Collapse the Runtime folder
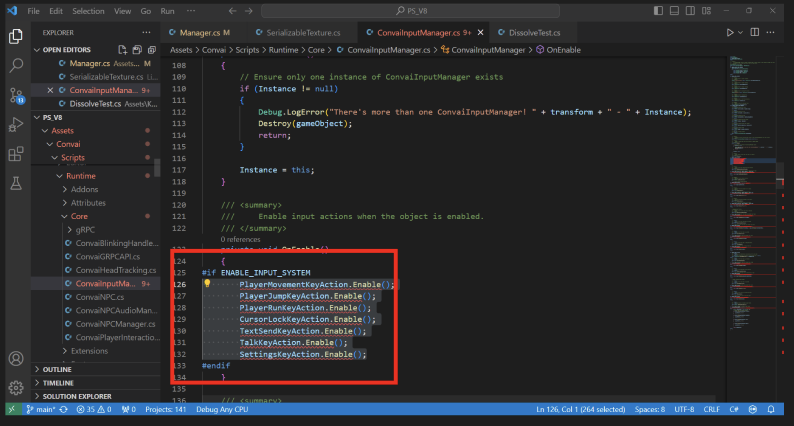 click(60, 176)
